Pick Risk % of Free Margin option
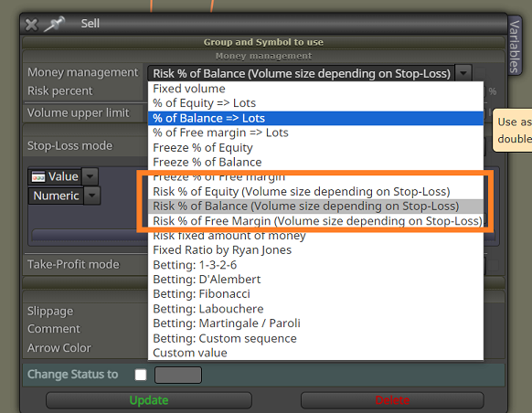The image size is (532, 413). [315, 221]
